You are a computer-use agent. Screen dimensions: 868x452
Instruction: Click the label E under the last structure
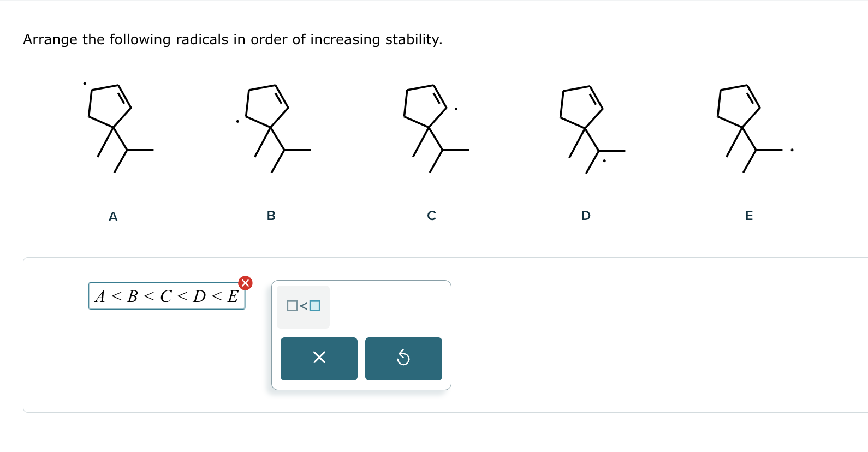point(748,216)
